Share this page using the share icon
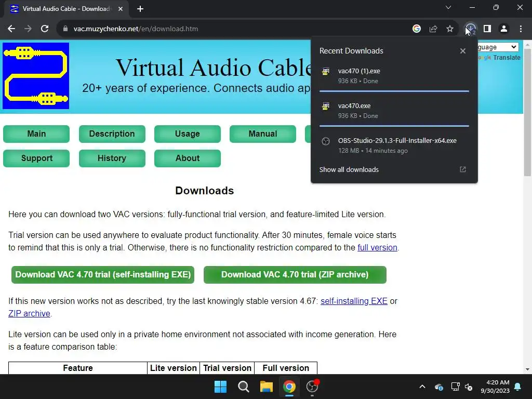The image size is (532, 399). pyautogui.click(x=433, y=29)
